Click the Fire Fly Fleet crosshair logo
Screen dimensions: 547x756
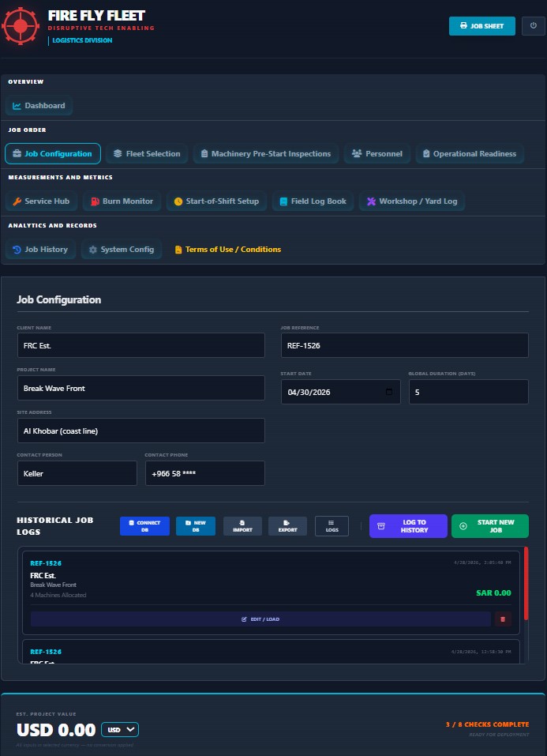pos(21,26)
